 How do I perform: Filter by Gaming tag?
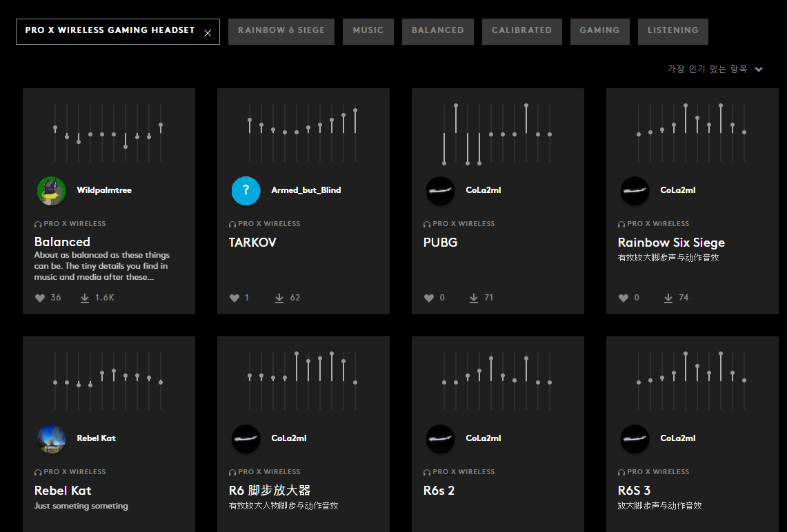(x=600, y=32)
